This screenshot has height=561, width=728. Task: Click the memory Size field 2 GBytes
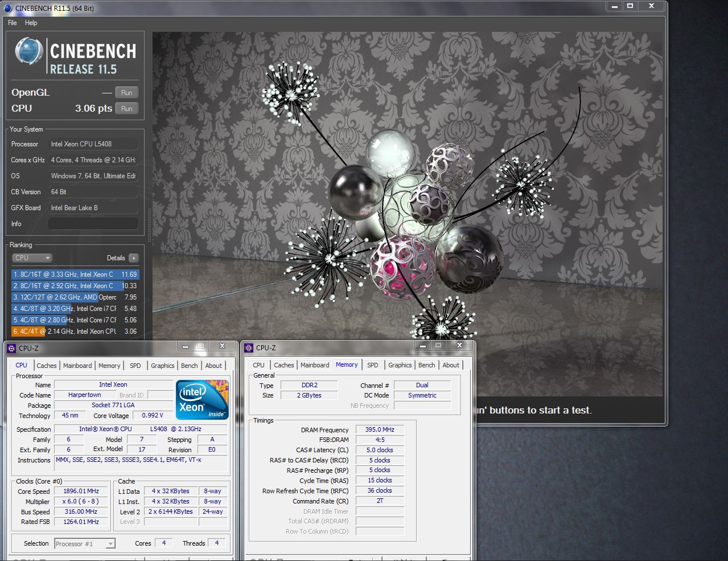point(309,395)
